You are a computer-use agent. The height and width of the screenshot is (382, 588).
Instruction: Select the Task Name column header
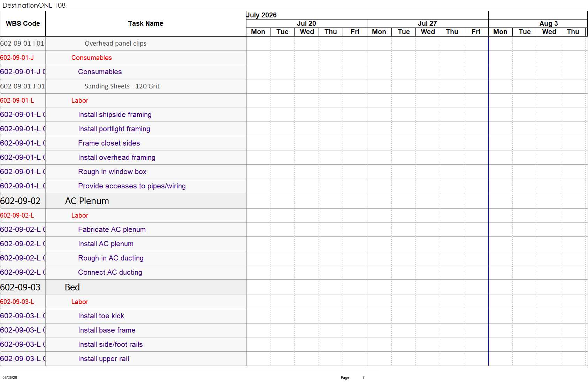tap(146, 24)
